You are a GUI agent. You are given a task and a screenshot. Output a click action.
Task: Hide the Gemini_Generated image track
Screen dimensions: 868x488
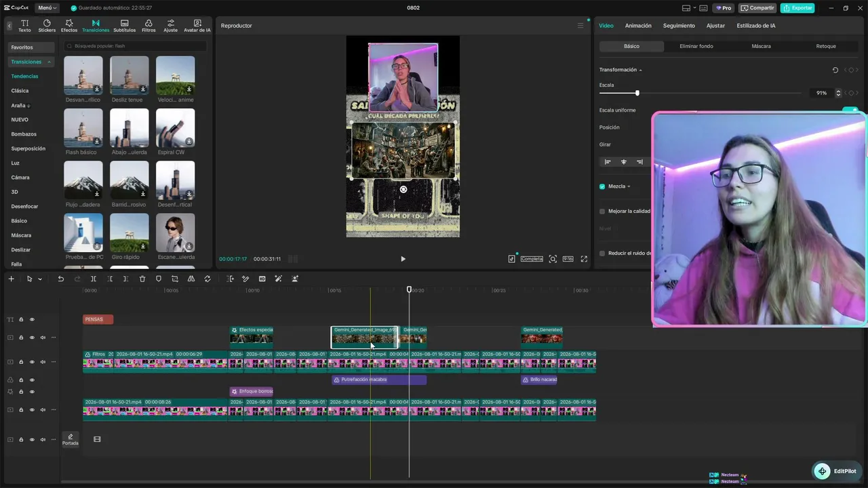(32, 338)
